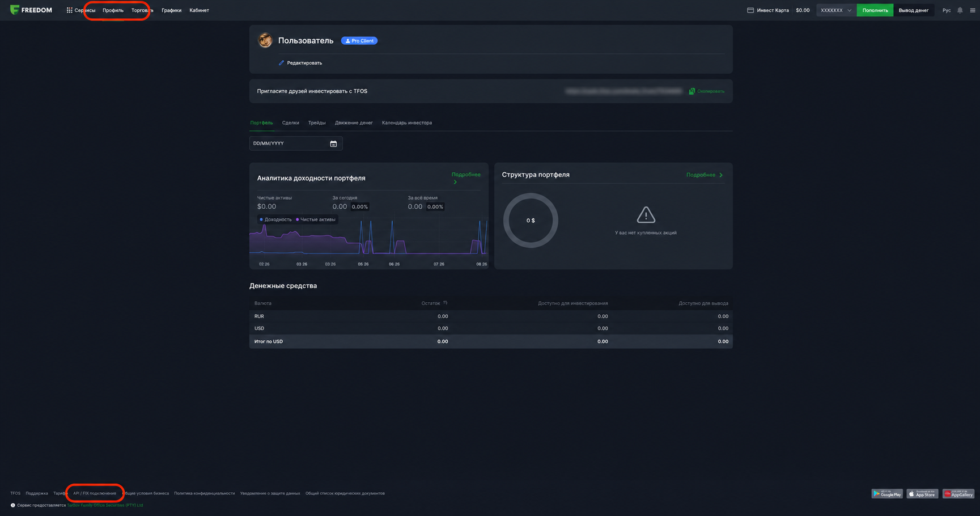Click the TFOS footer link
980x516 pixels.
[15, 493]
